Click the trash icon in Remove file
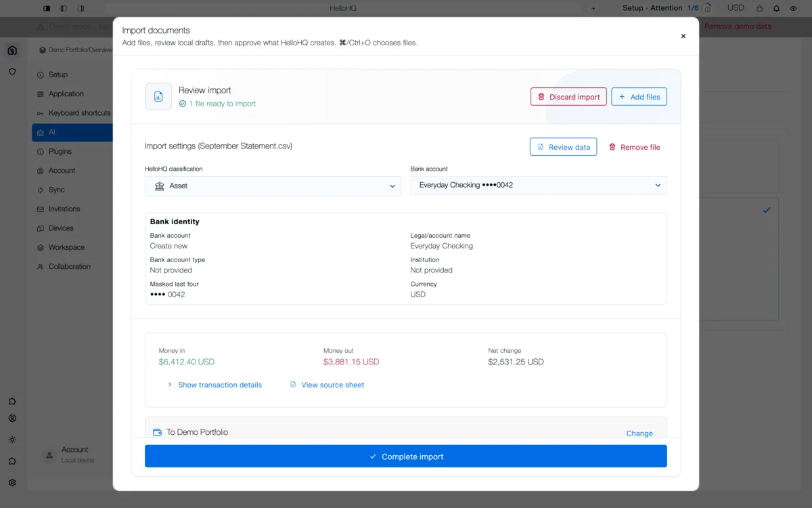The image size is (812, 508). point(612,147)
